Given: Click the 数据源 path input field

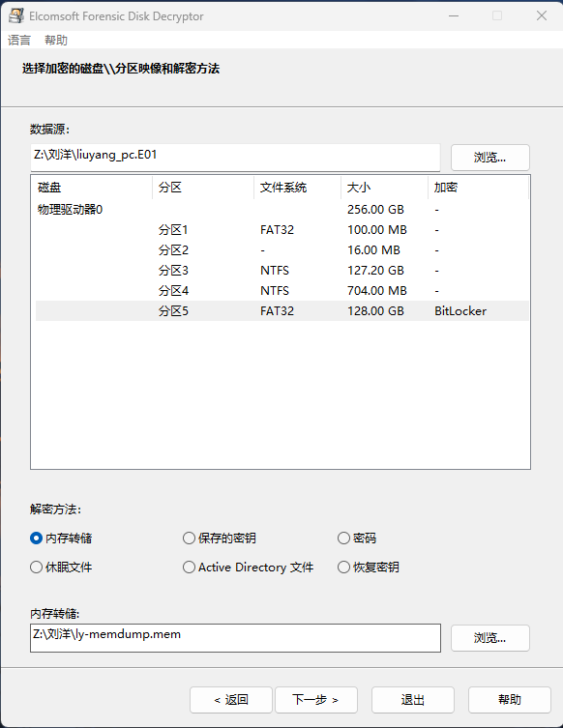Looking at the screenshot, I should 235,157.
